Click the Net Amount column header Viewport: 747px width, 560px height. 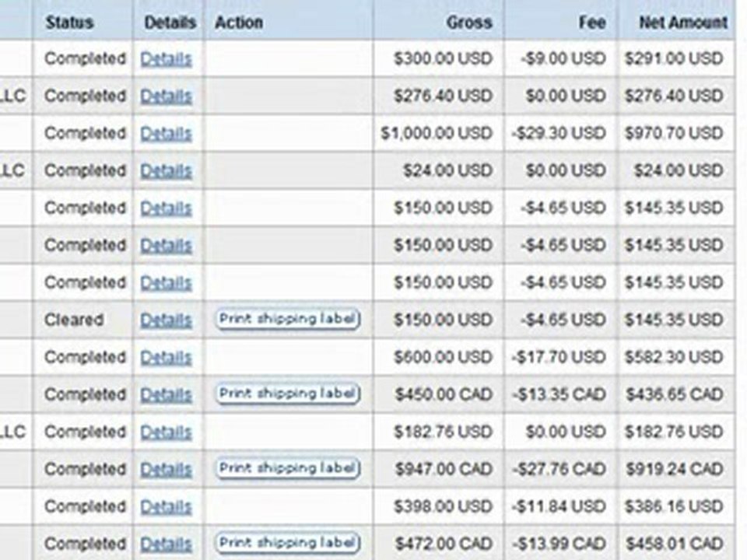(682, 23)
